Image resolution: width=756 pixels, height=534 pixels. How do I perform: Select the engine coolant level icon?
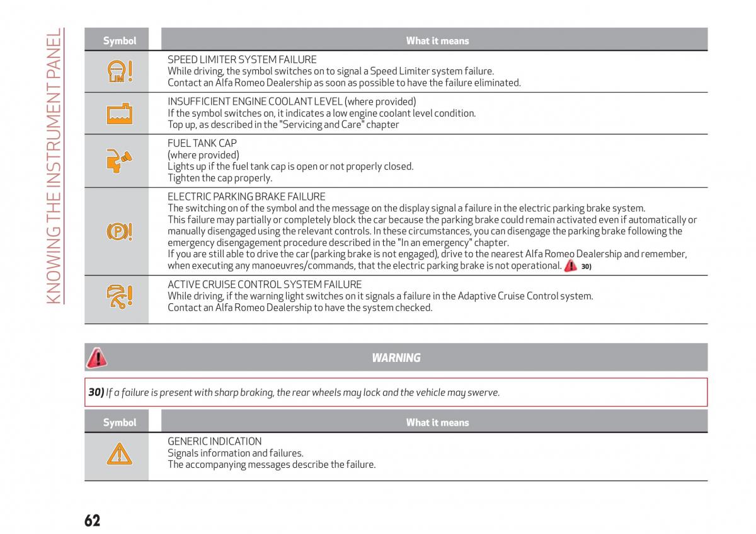point(120,113)
